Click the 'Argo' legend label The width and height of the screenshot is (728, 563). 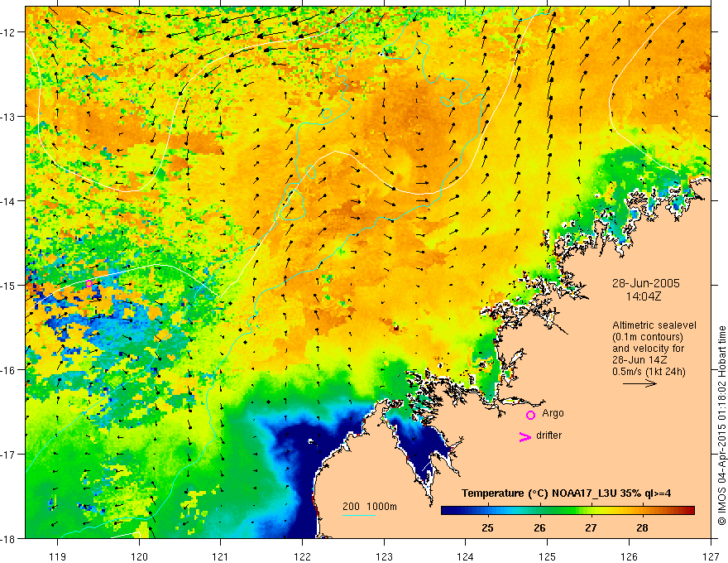point(553,413)
